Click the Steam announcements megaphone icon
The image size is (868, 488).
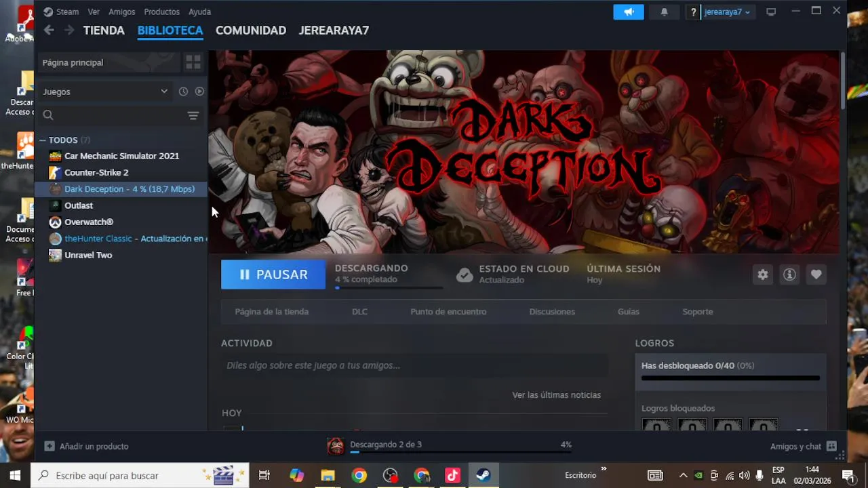629,12
